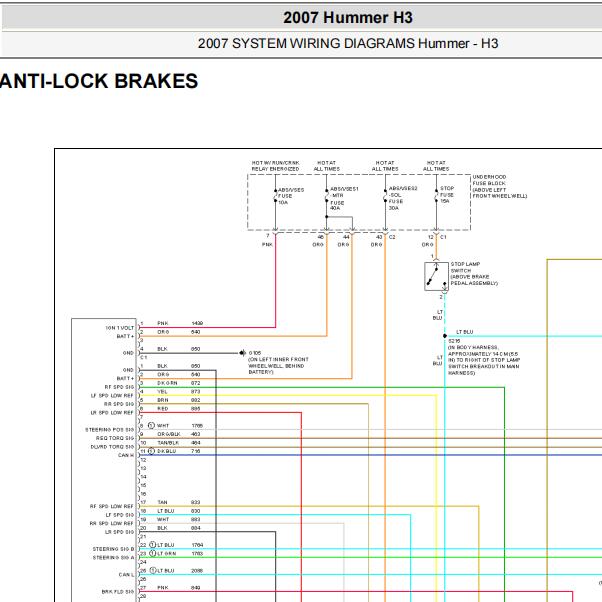
Task: Click the "YEL" wire color label
Action: tap(162, 392)
